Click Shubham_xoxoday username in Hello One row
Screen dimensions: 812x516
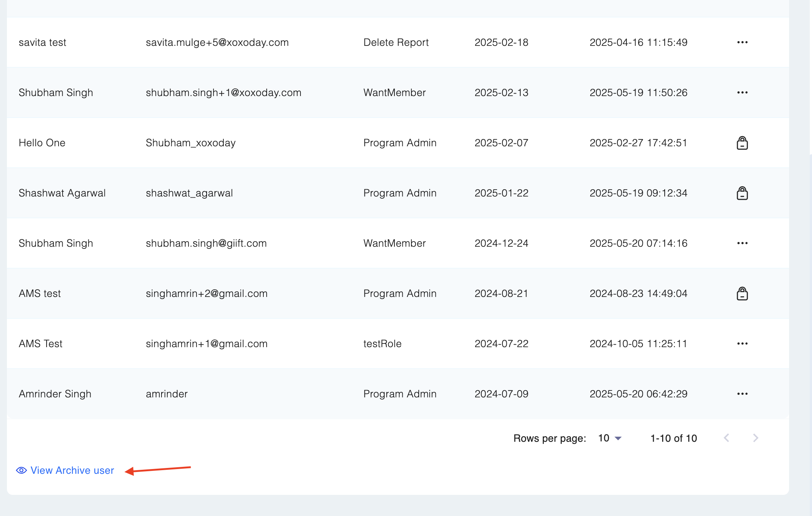pos(191,143)
